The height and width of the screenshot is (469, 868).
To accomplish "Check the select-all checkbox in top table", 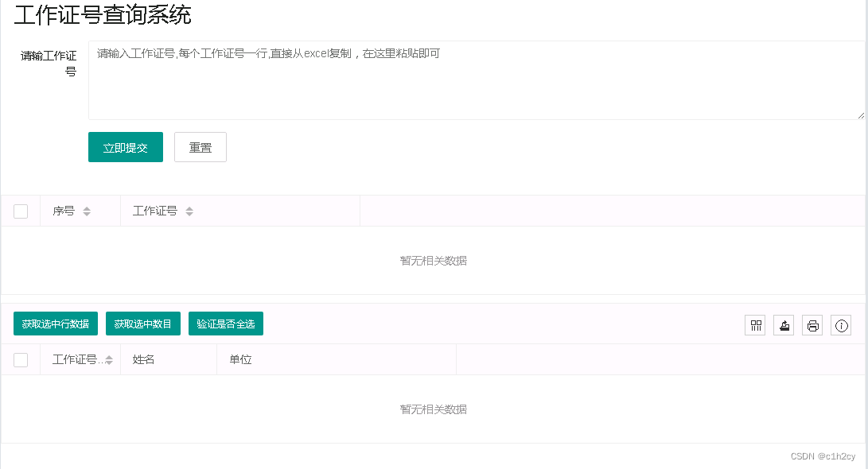I will click(20, 211).
